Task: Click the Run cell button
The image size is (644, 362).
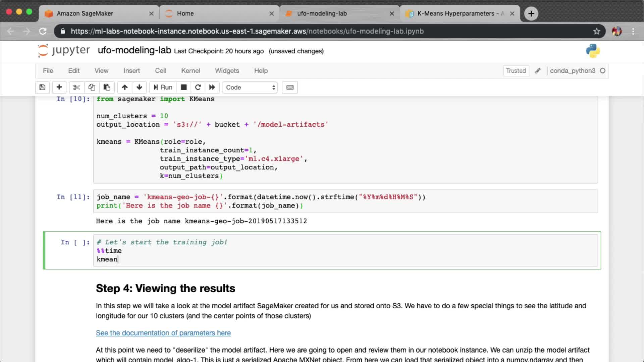Action: pyautogui.click(x=163, y=87)
